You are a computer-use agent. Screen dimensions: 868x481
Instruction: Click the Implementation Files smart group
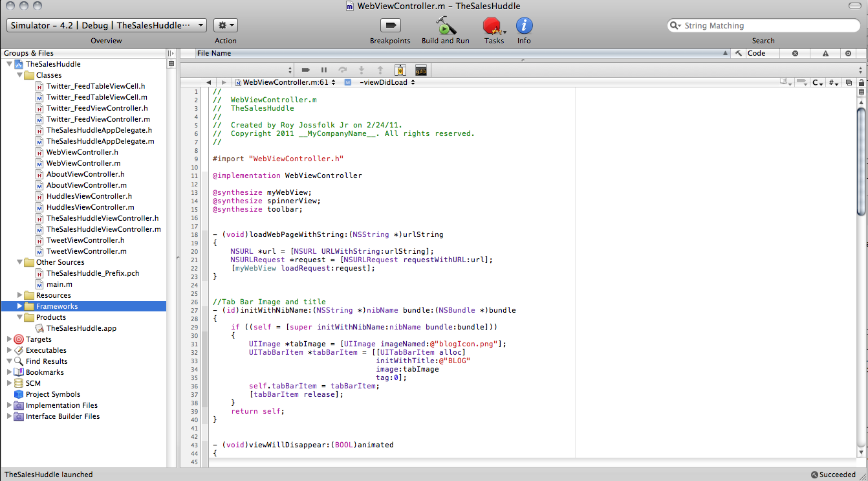[61, 405]
